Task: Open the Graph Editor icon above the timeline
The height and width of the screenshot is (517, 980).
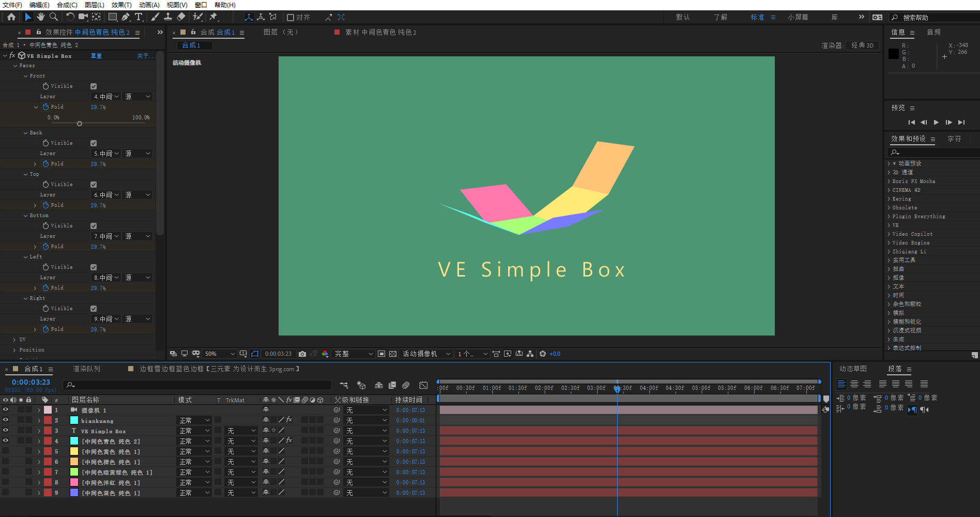Action: [x=423, y=385]
